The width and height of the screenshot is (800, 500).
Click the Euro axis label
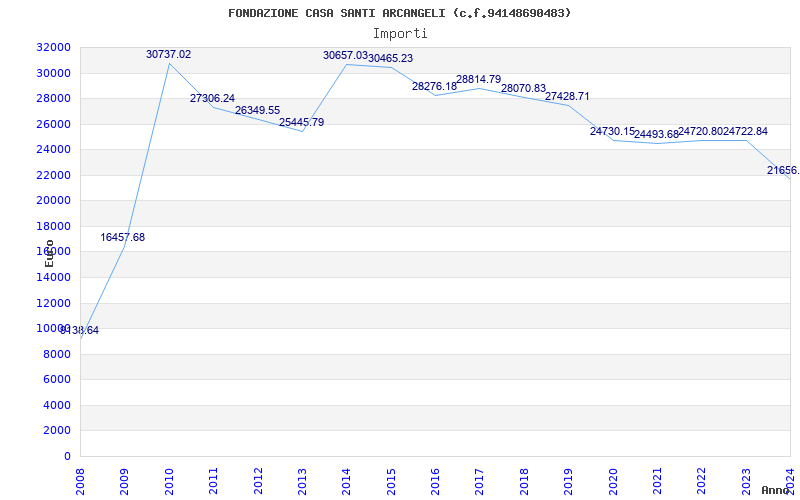(49, 254)
